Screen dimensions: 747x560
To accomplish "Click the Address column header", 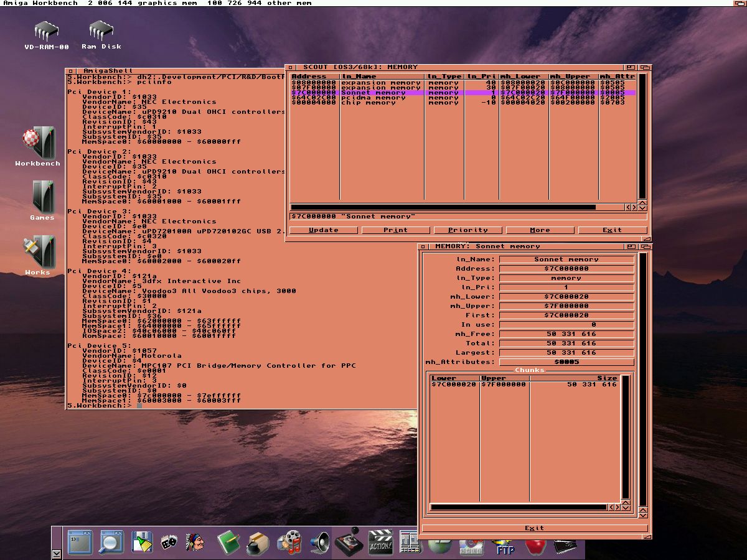I will [x=315, y=77].
